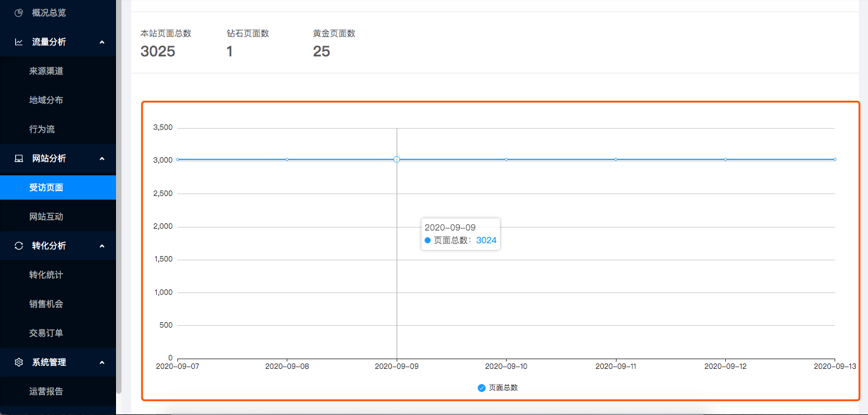Collapse the 转化分析 section chevron
Image resolution: width=868 pixels, height=415 pixels.
tap(102, 246)
